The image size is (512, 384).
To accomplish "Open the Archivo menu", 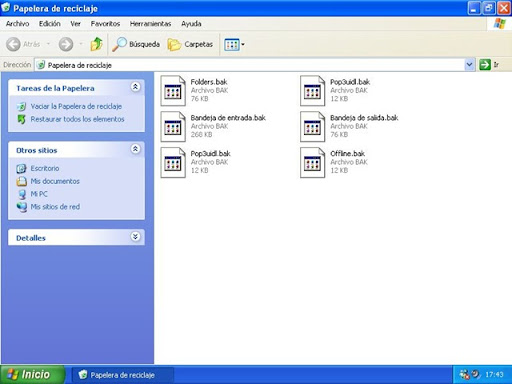I will [17, 24].
